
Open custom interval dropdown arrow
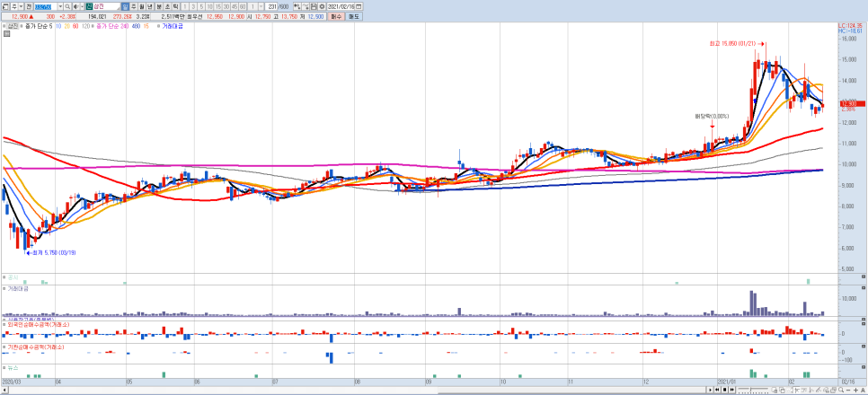[261, 6]
